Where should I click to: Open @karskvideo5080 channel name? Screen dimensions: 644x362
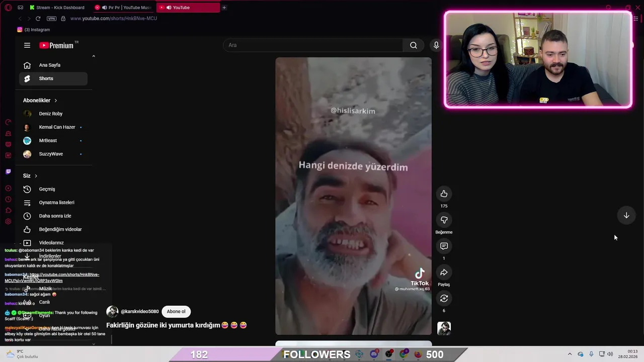pos(140,312)
